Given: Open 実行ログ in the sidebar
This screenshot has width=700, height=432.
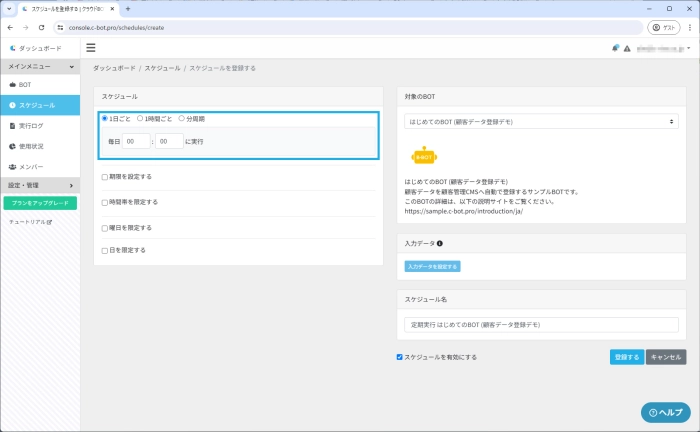Looking at the screenshot, I should pos(31,126).
